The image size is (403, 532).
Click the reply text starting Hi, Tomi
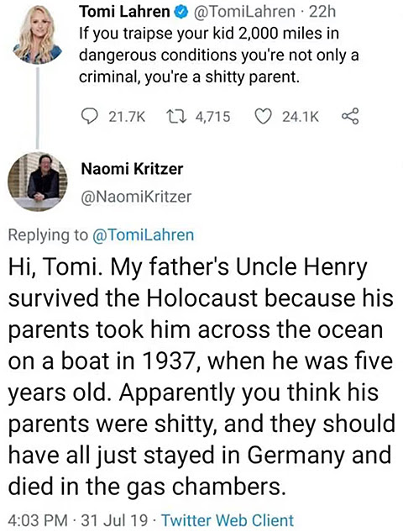pyautogui.click(x=201, y=377)
